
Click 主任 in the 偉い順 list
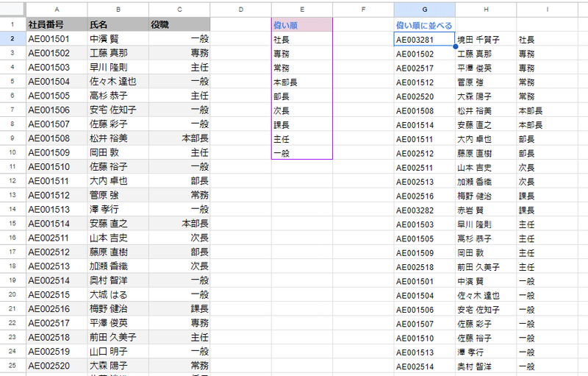pos(302,139)
